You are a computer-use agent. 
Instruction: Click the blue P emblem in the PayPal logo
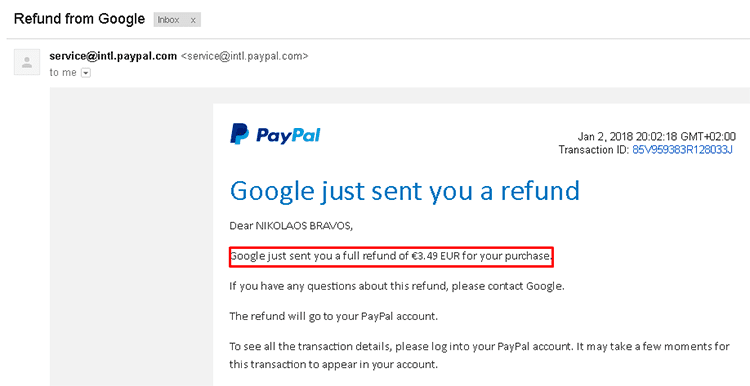pyautogui.click(x=239, y=134)
